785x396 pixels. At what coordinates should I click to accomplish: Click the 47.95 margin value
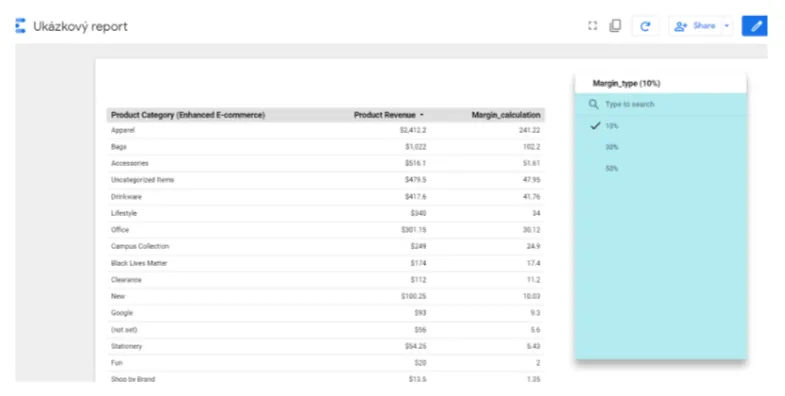(532, 180)
